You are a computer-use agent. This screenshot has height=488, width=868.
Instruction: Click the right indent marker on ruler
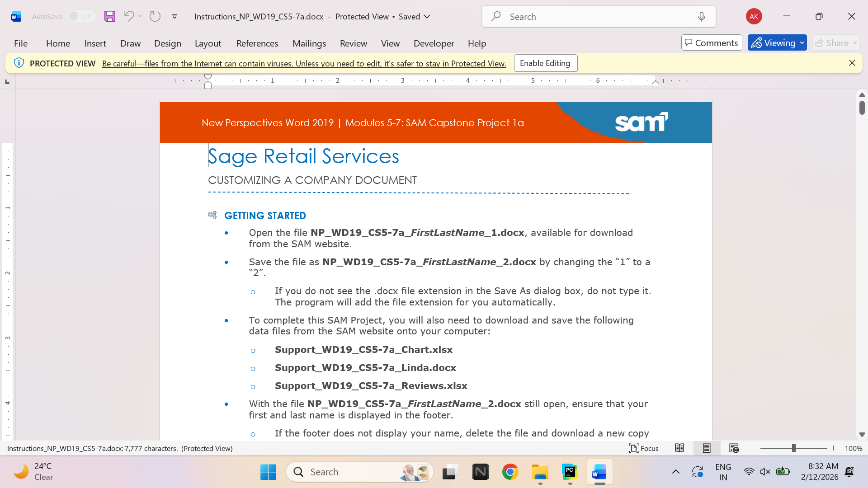click(656, 83)
